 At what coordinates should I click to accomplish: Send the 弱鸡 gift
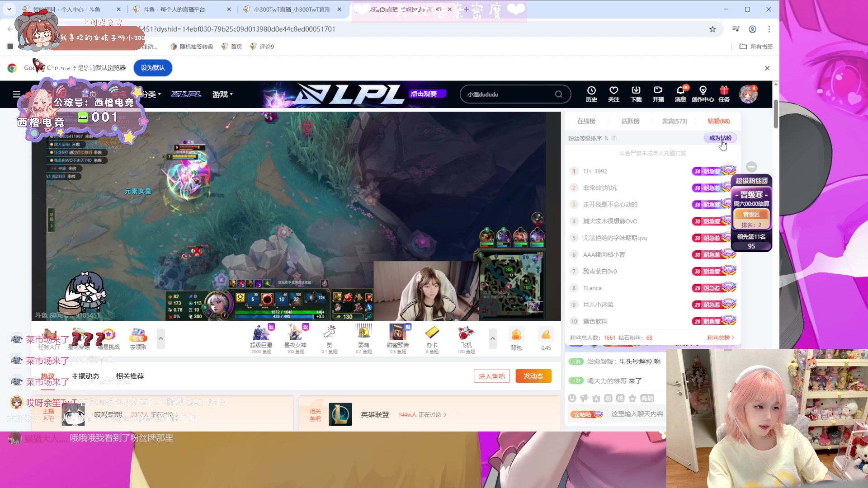363,338
